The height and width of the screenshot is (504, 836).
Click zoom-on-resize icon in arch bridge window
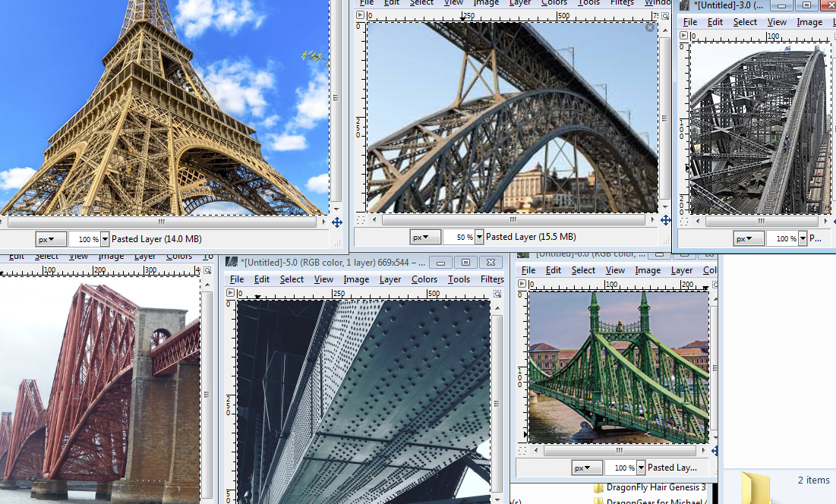tap(665, 16)
